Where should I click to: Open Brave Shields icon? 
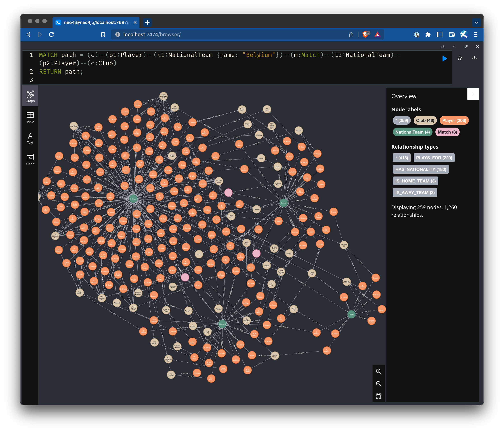click(366, 34)
